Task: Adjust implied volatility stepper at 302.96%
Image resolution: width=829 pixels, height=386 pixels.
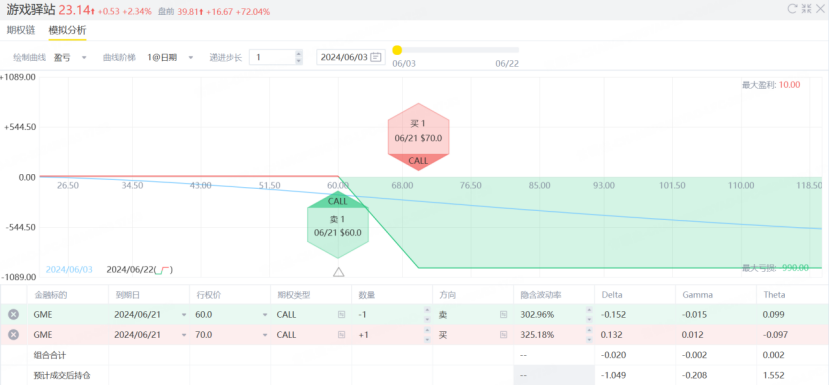Action: (589, 315)
